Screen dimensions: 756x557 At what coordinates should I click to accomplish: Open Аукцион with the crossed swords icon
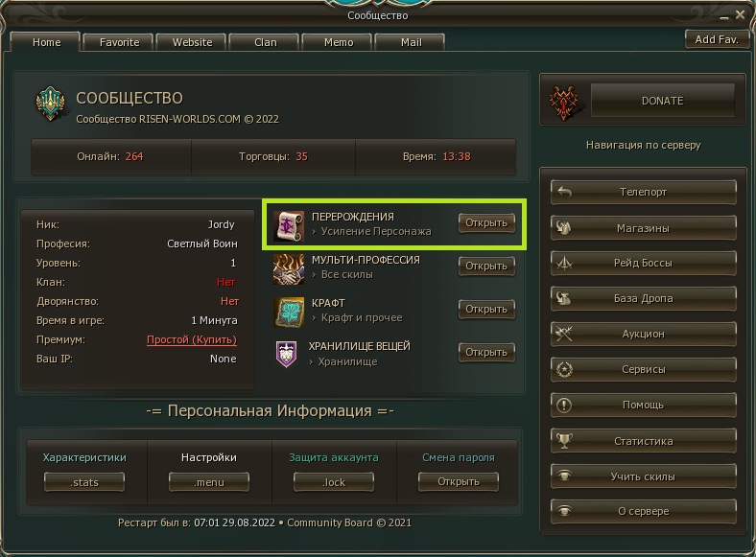click(x=643, y=334)
